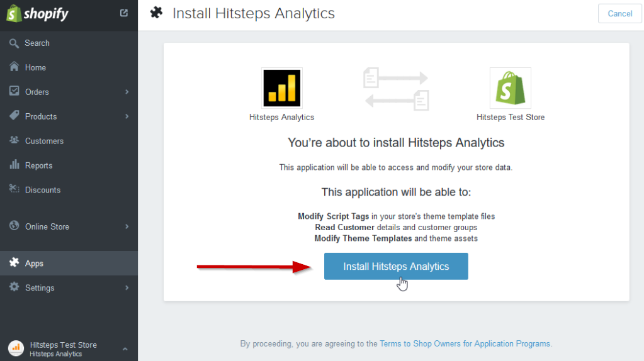Click the Settings gear icon
644x361 pixels.
pos(14,287)
